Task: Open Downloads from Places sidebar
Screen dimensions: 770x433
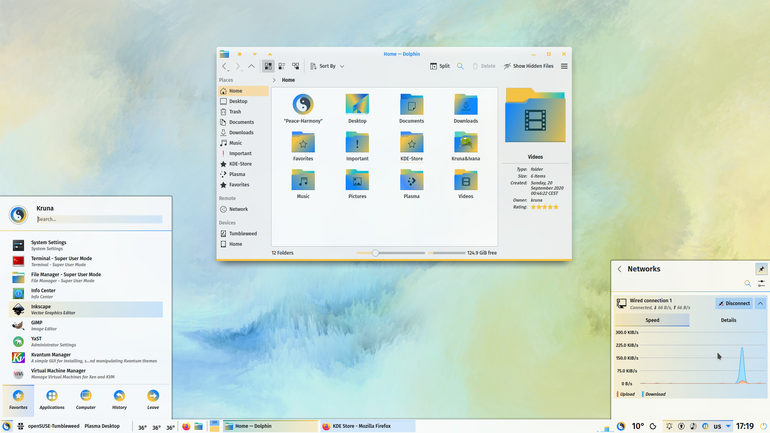Action: 244,133
